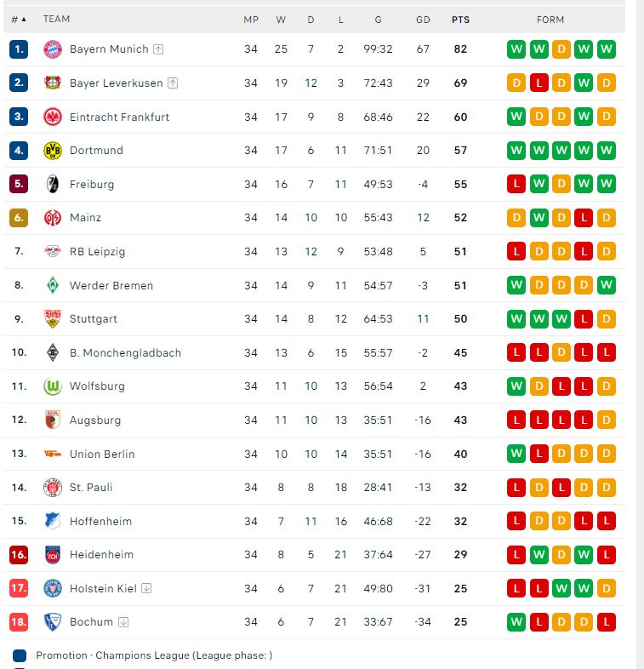
Task: Click the Bochum club crest
Action: pyautogui.click(x=53, y=622)
